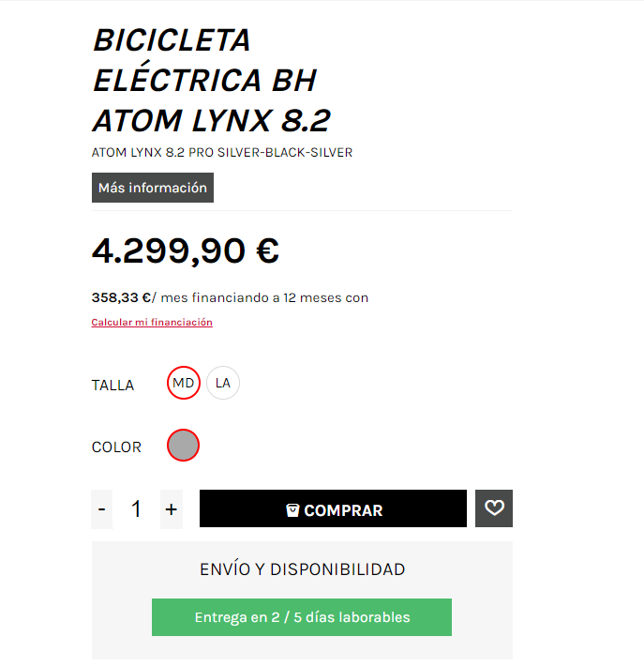Open the Calcular mi financiación link
The width and height of the screenshot is (644, 667).
click(x=152, y=322)
